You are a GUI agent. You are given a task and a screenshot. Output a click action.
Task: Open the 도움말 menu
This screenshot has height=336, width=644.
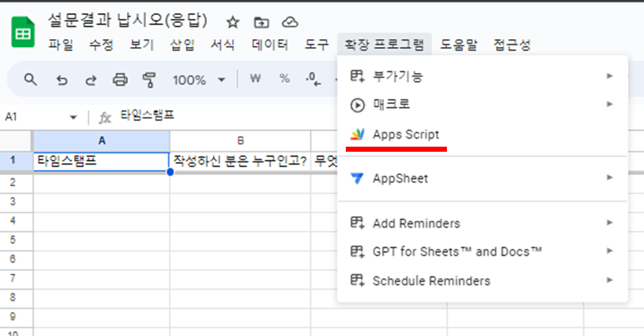point(458,44)
